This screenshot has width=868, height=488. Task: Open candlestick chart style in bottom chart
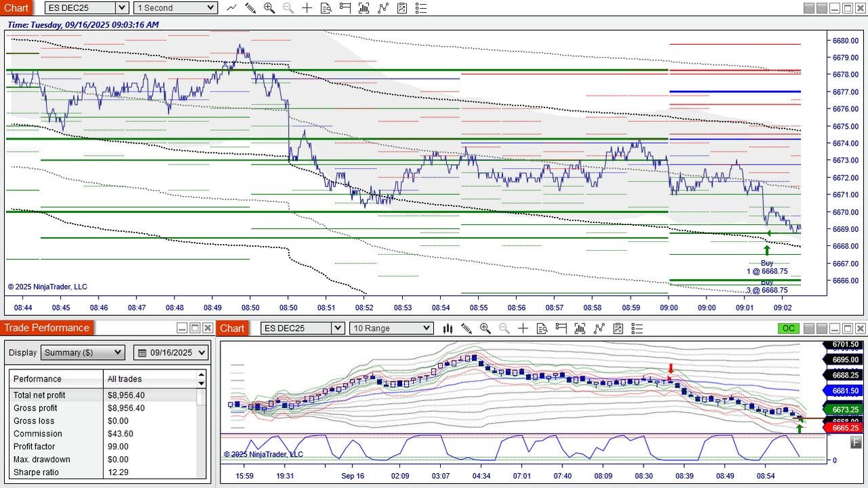(x=448, y=329)
